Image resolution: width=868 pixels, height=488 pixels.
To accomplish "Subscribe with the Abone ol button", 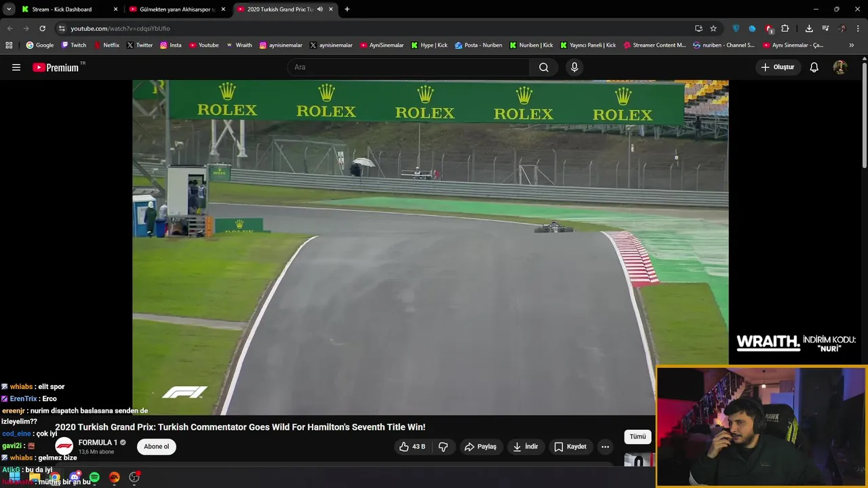I will coord(157,447).
